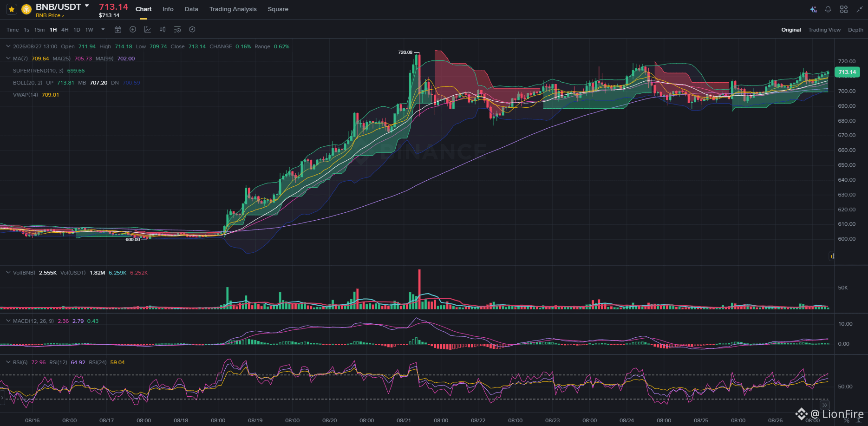The width and height of the screenshot is (868, 426).
Task: Click the Vol(USDT) value 1.82M
Action: tap(97, 273)
